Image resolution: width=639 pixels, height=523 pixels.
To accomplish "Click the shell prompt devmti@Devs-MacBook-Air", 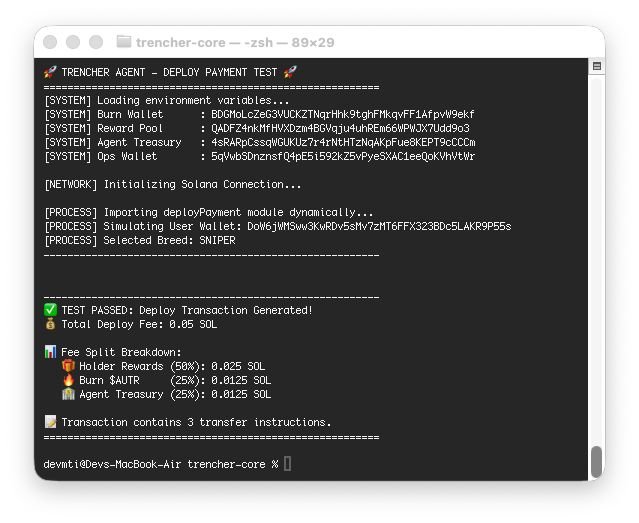I will 112,464.
